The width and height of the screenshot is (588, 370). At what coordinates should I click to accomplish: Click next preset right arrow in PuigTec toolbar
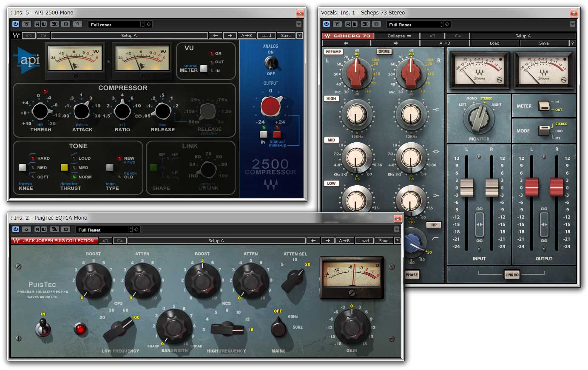pos(327,241)
